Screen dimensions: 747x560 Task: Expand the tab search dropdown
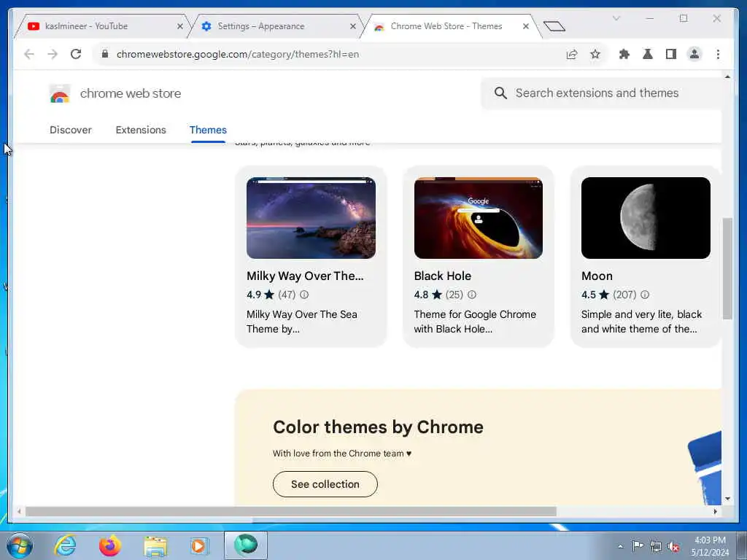pos(616,18)
